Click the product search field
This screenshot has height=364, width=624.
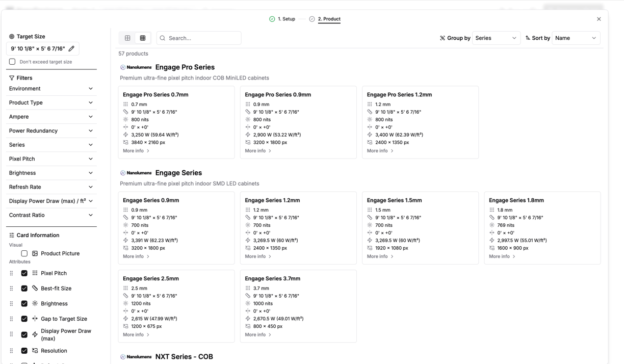[x=199, y=38]
